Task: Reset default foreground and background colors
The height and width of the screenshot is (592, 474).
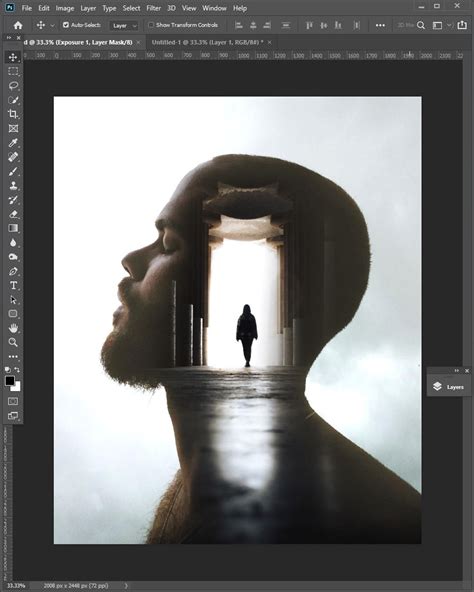Action: pyautogui.click(x=8, y=370)
